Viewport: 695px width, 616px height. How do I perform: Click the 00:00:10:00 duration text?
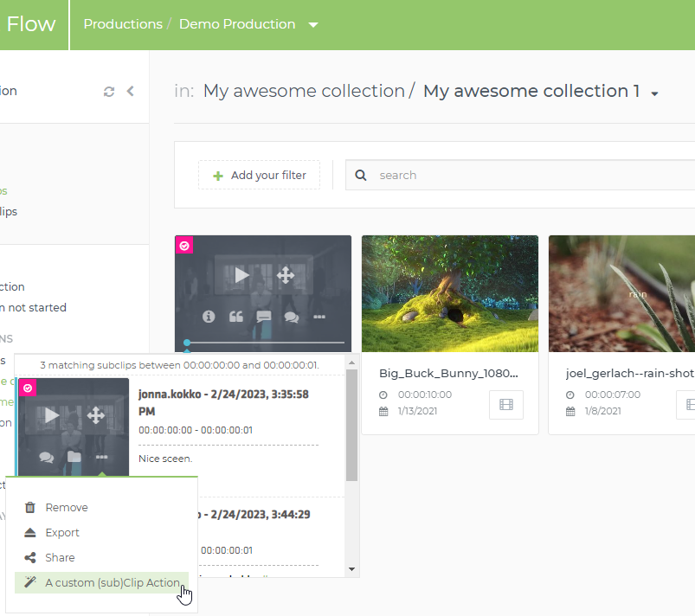[425, 395]
